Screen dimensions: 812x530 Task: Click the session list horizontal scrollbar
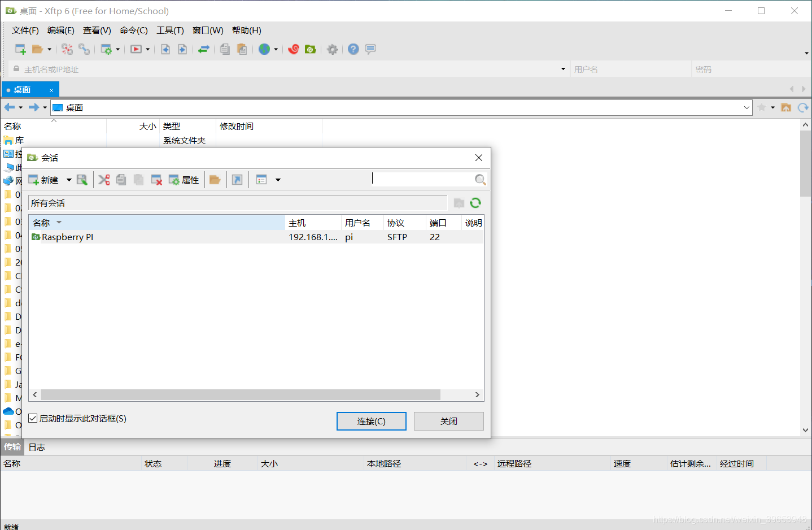[x=241, y=394]
